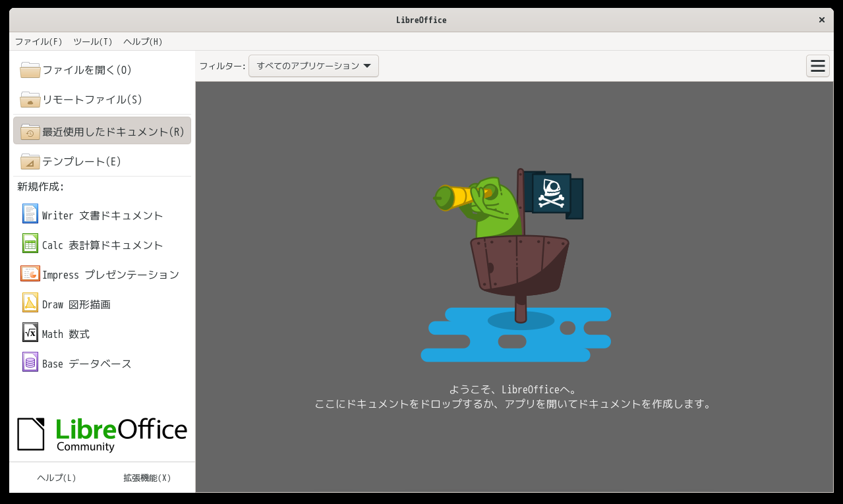Create a new Math 数式
The image size is (843, 504).
(102, 333)
